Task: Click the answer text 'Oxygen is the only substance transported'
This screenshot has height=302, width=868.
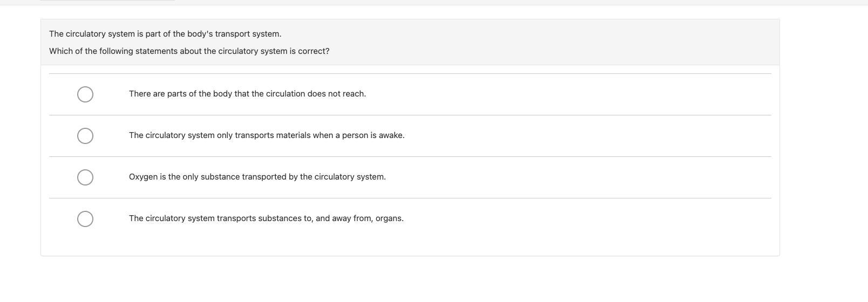Action: pyautogui.click(x=257, y=177)
